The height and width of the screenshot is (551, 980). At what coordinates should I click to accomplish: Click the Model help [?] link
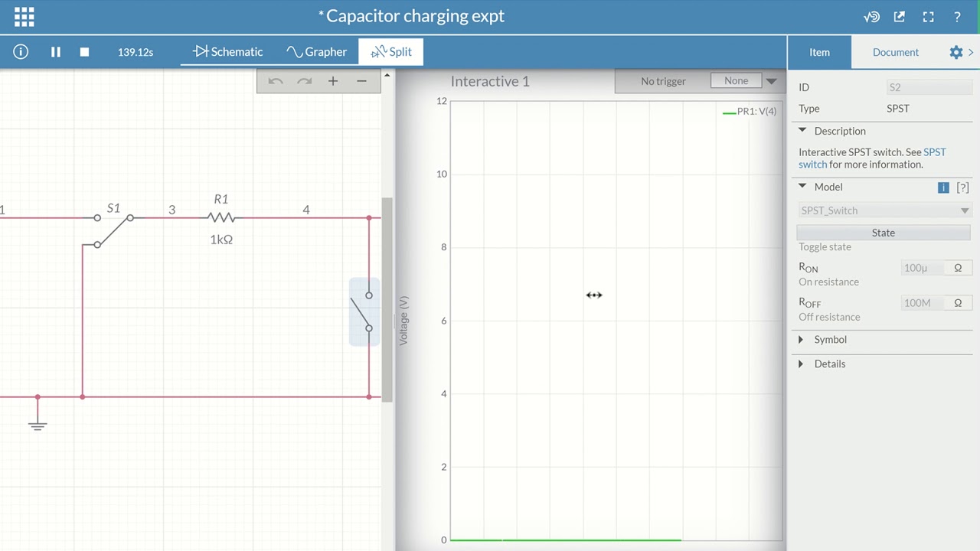[x=962, y=187]
